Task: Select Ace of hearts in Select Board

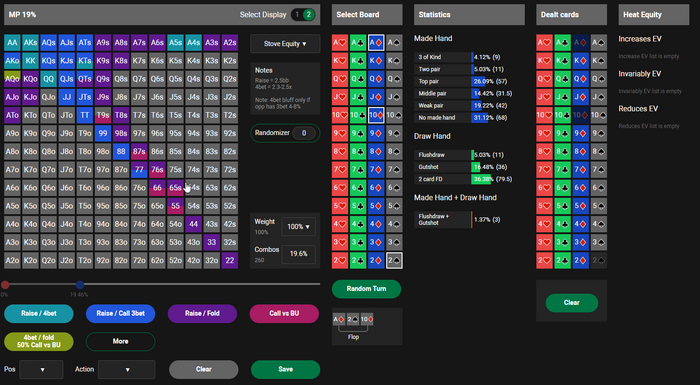Action: click(340, 42)
